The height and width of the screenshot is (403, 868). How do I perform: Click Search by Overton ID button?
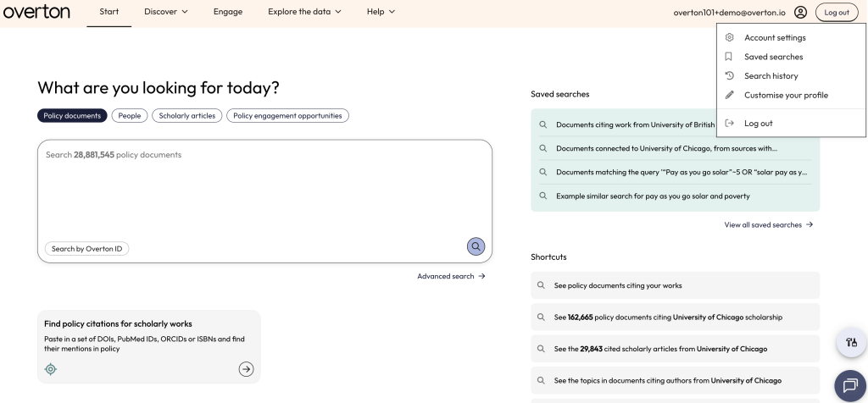coord(87,249)
